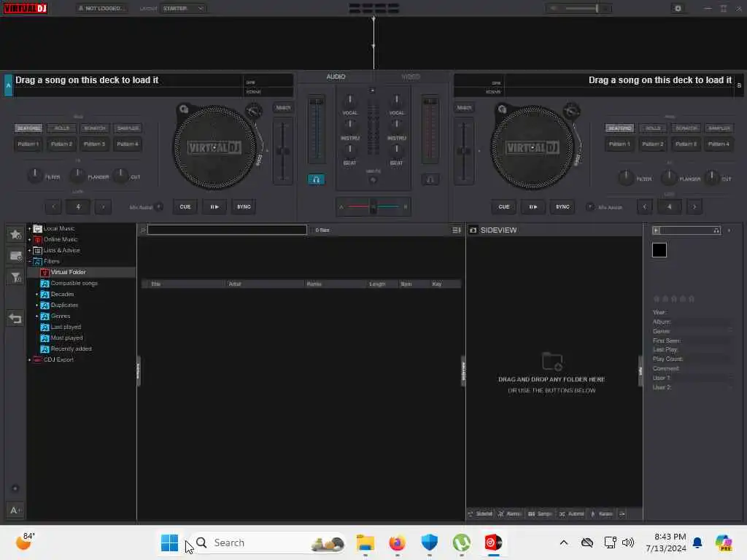Click the black cover art thumbnail

[659, 250]
